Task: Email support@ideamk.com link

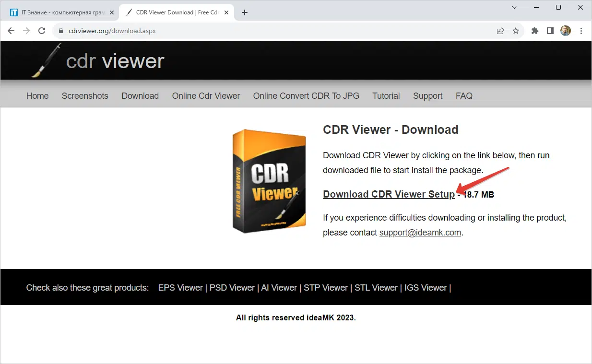Action: [x=420, y=233]
